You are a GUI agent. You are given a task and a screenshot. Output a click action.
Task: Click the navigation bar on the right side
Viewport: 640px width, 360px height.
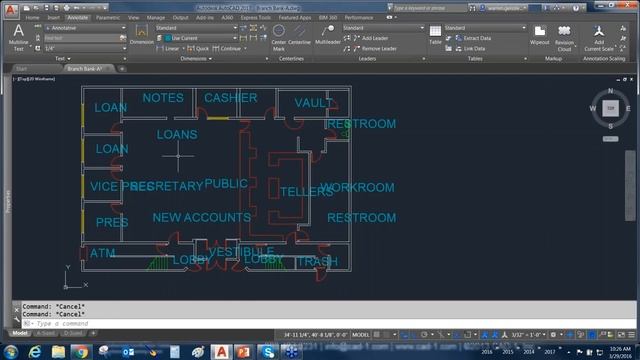pos(630,186)
